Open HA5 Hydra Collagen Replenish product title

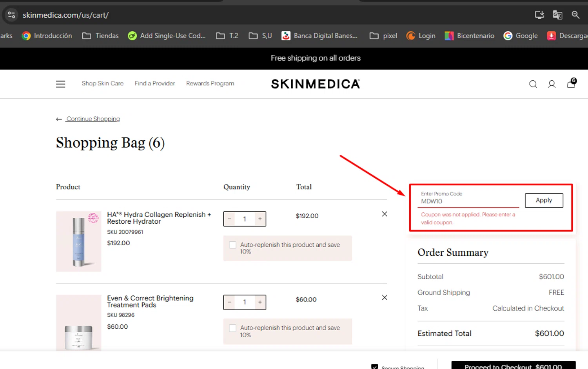click(x=159, y=218)
